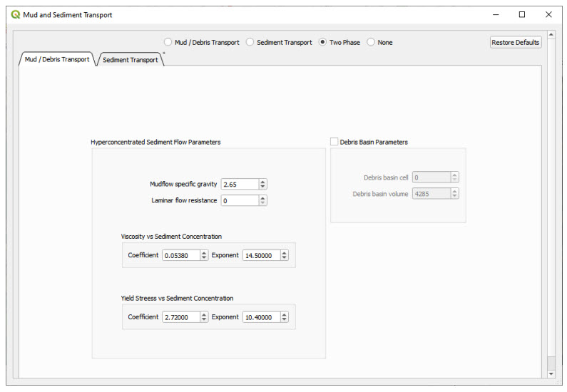The height and width of the screenshot is (392, 567).
Task: Click the Mudflow specific gravity input field
Action: (x=239, y=184)
